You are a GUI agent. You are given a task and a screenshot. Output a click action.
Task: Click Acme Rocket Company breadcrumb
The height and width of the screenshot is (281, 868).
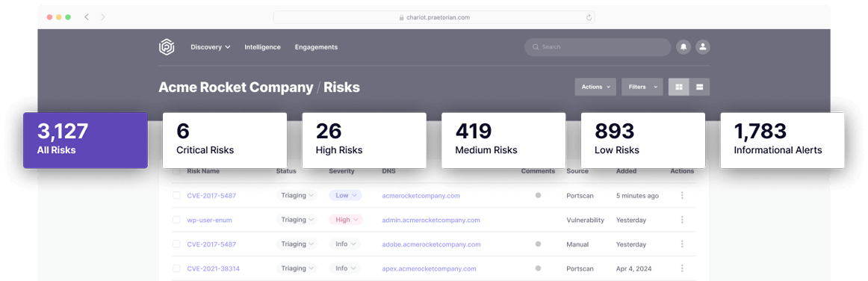tap(236, 87)
